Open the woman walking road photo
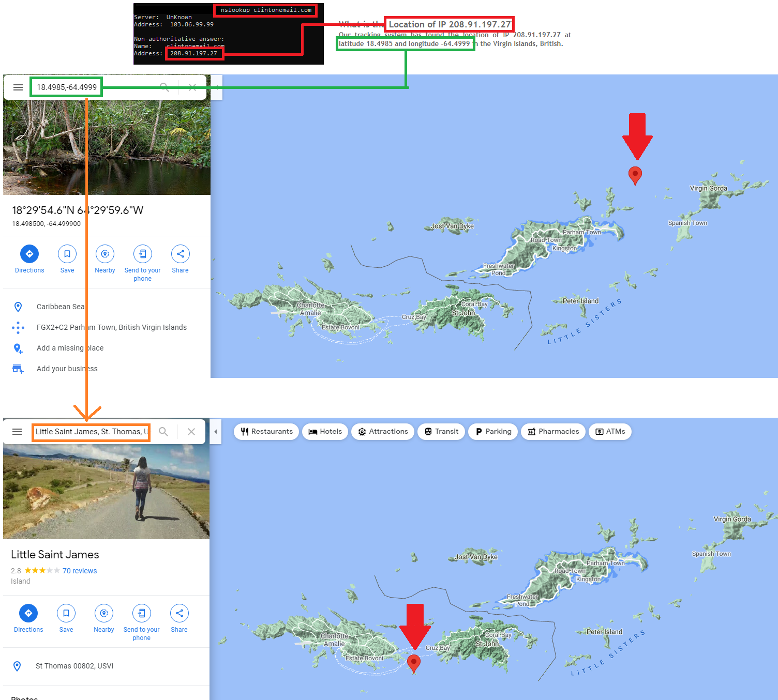Image resolution: width=778 pixels, height=700 pixels. (106, 492)
